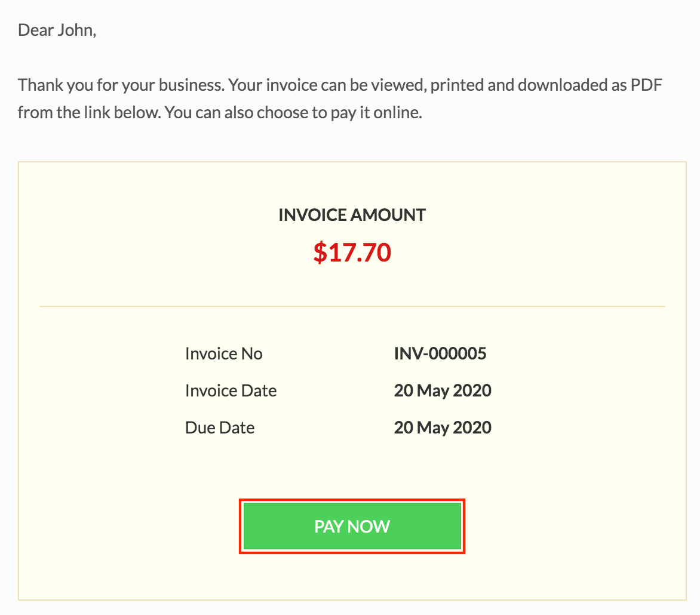This screenshot has height=615, width=700.
Task: Click the Due Date label
Action: (220, 428)
